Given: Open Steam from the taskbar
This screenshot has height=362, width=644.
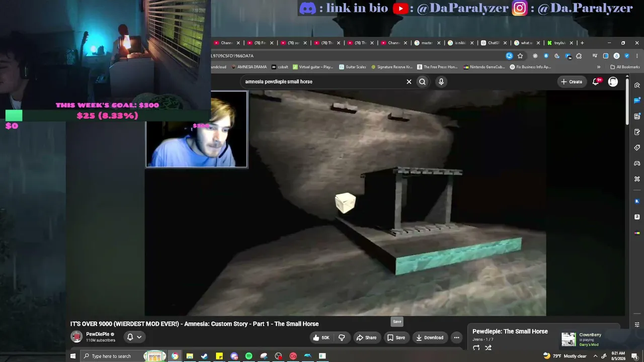Looking at the screenshot, I should 204,356.
